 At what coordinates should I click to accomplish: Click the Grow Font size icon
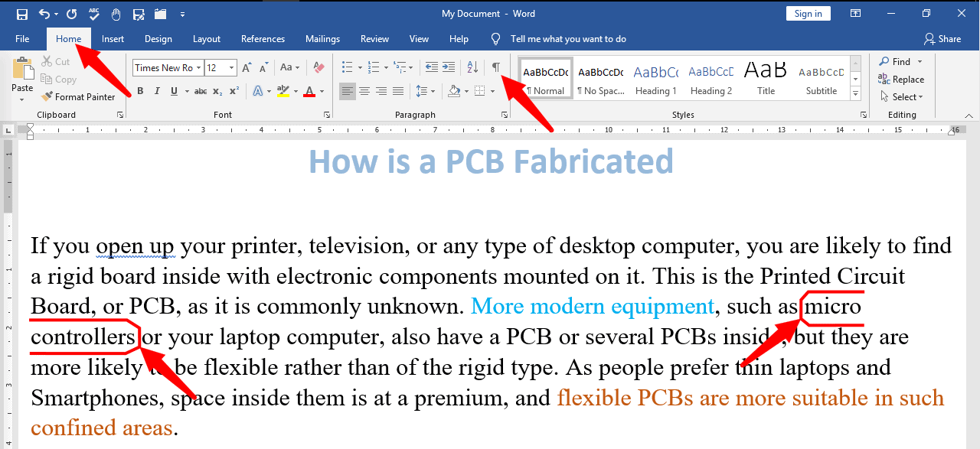coord(247,67)
